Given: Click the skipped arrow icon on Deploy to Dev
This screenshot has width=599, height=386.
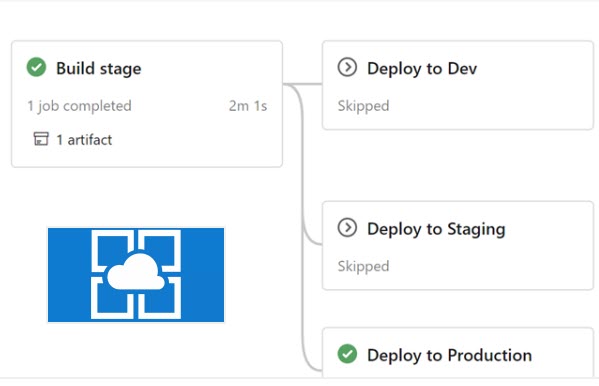Looking at the screenshot, I should pos(347,67).
